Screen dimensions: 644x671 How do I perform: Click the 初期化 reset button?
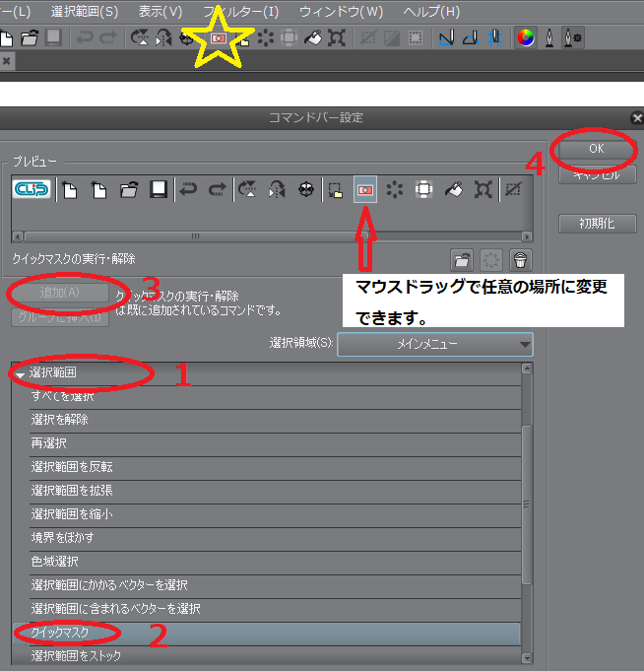tap(598, 224)
